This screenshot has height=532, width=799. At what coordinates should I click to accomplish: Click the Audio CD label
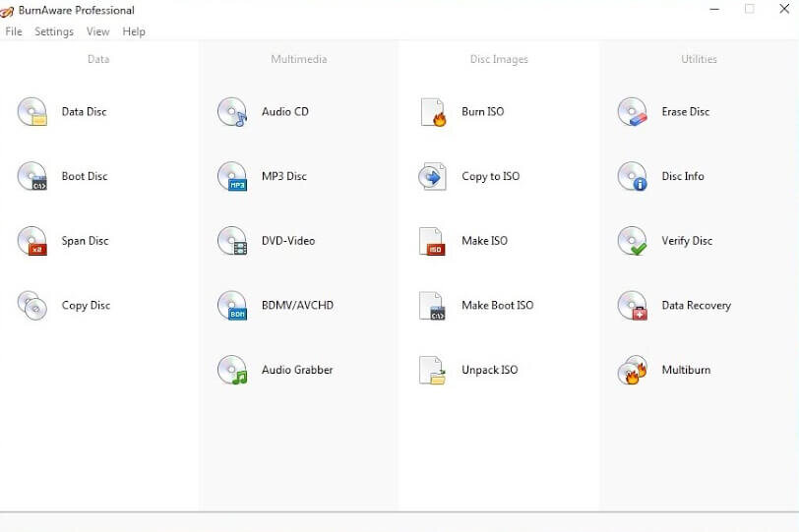(x=285, y=111)
